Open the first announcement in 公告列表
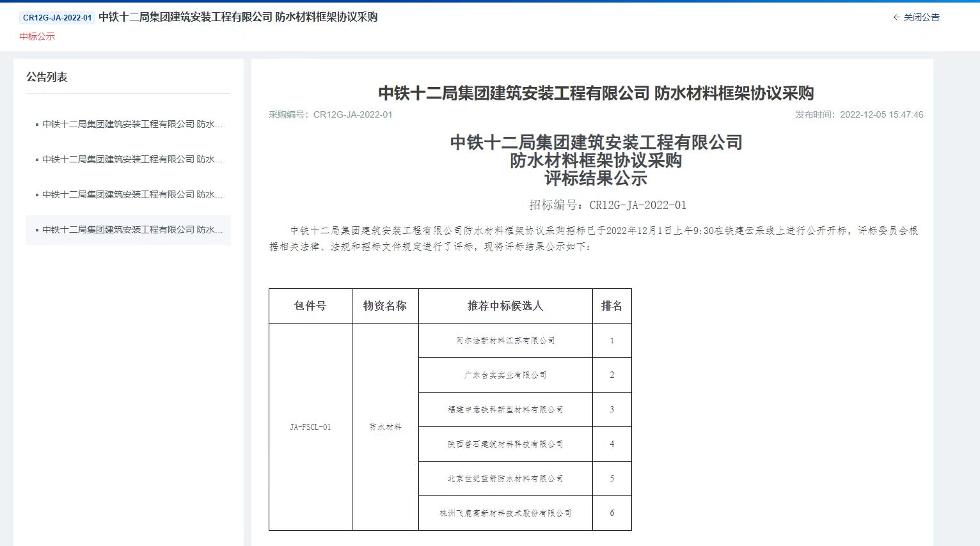Image resolution: width=980 pixels, height=546 pixels. point(129,124)
